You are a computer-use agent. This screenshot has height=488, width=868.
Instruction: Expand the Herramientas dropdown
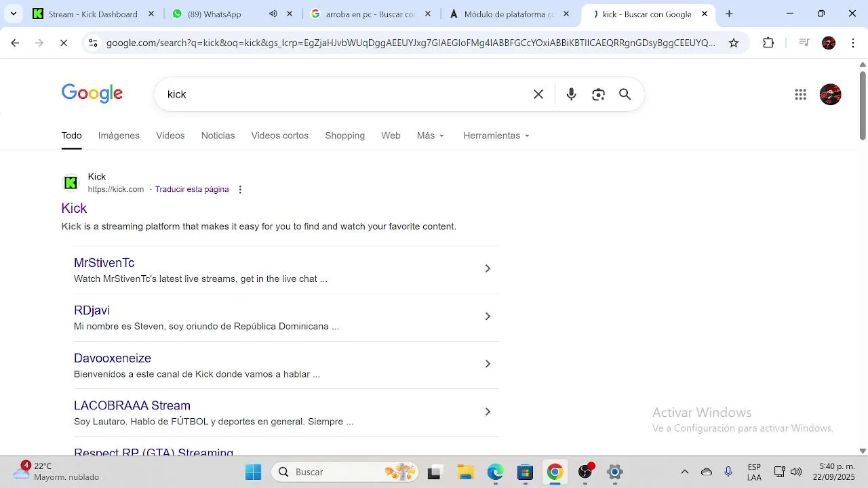point(496,136)
